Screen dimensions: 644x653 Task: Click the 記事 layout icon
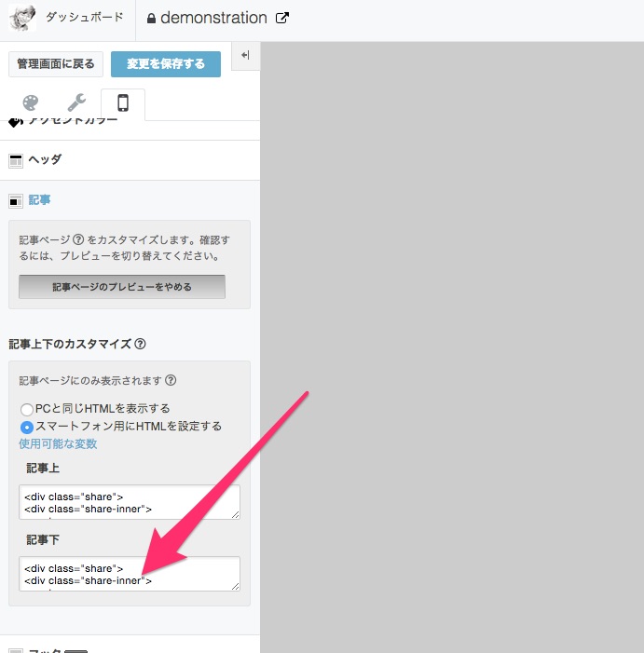click(x=16, y=201)
